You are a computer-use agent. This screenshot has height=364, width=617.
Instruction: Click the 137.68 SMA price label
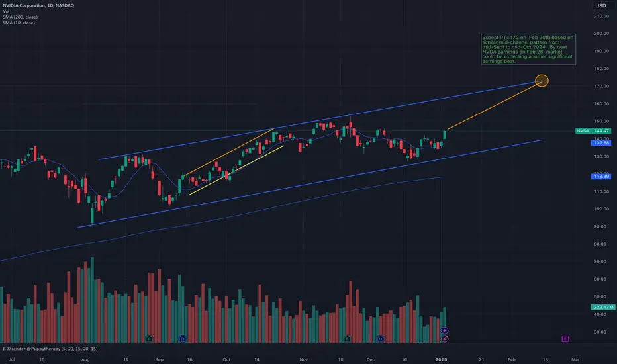(x=601, y=143)
